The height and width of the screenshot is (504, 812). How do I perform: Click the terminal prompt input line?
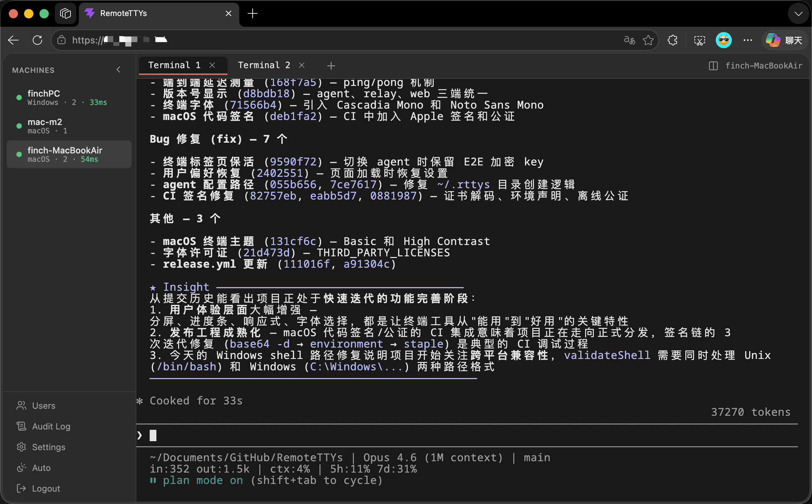(467, 435)
